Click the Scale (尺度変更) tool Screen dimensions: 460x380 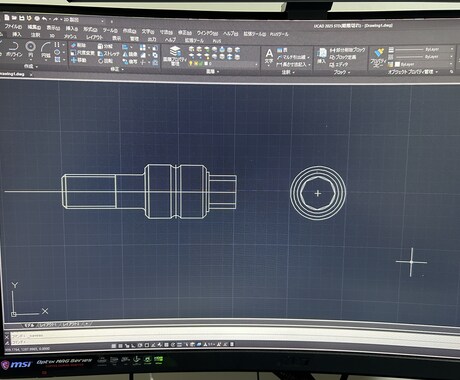[82, 53]
